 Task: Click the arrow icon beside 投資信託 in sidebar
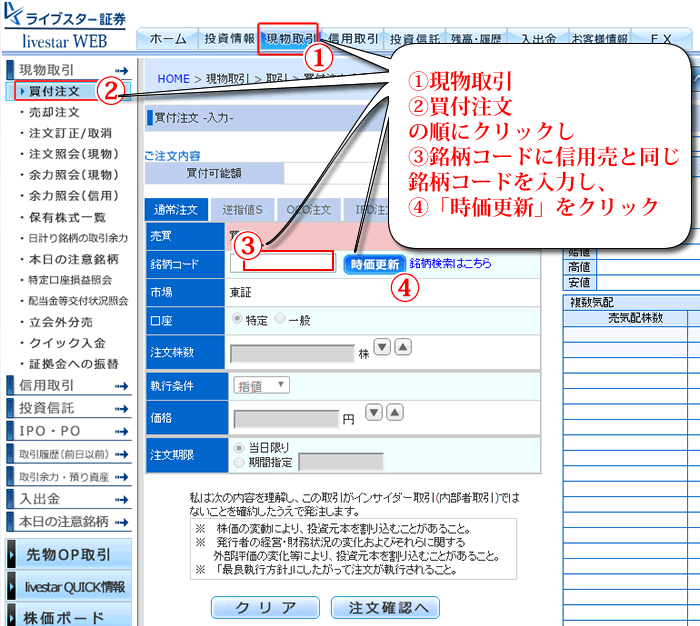click(x=122, y=408)
